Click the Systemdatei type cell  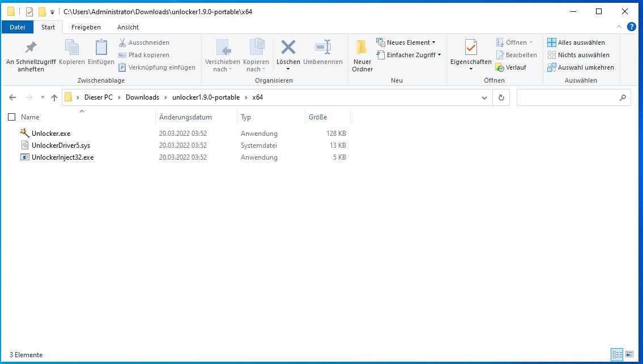tap(259, 145)
